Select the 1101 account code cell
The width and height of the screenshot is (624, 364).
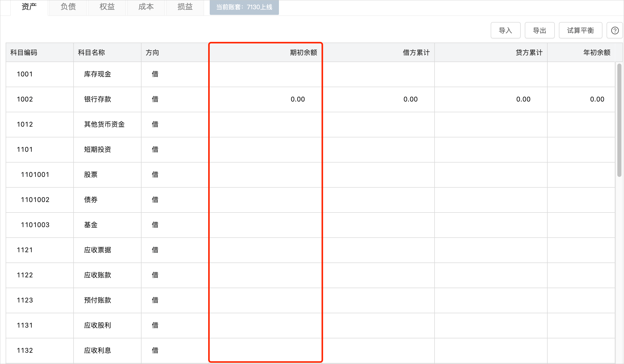[x=40, y=150]
